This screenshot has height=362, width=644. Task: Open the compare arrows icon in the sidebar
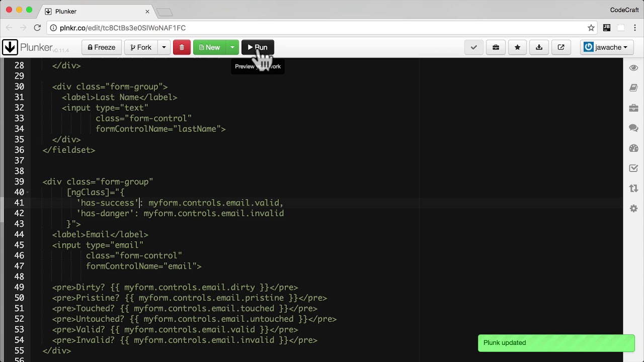coord(633,189)
